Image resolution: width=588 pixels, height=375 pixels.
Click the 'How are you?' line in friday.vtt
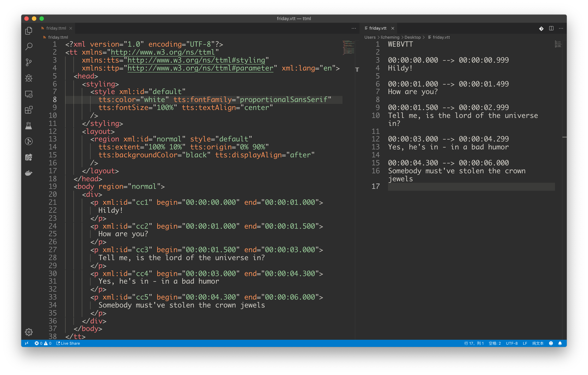(413, 92)
